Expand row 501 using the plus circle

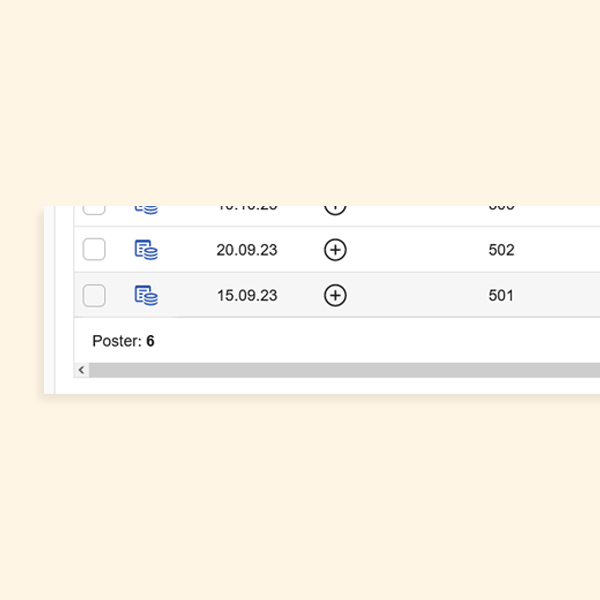tap(335, 295)
